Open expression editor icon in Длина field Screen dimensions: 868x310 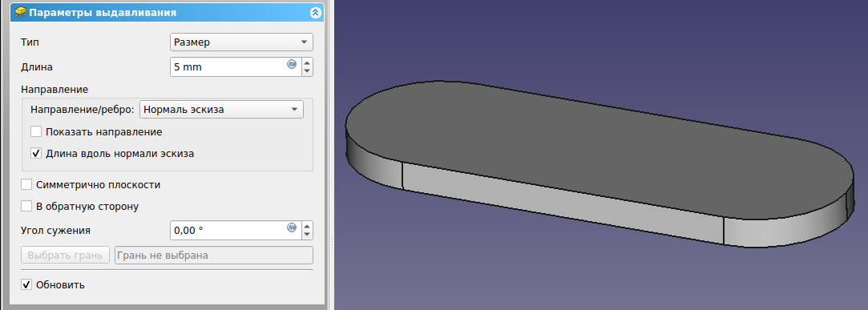point(292,64)
